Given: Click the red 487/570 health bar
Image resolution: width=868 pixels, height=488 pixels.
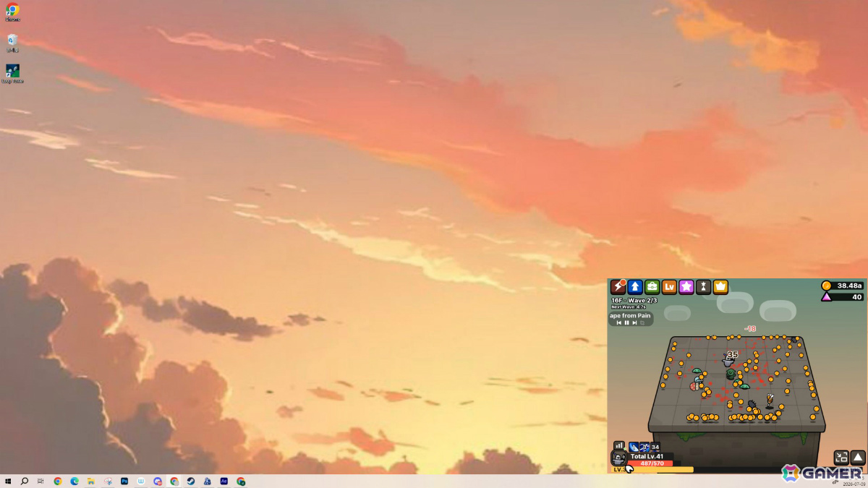Looking at the screenshot, I should (x=650, y=463).
